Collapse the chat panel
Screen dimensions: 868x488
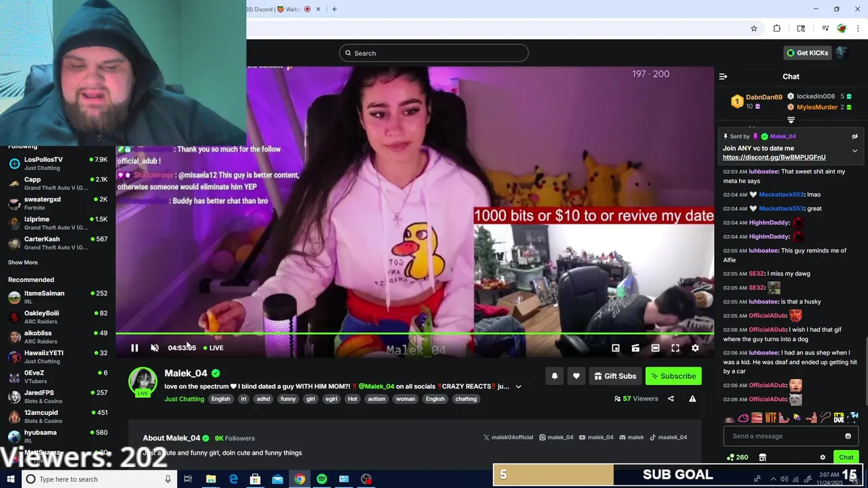tap(723, 77)
